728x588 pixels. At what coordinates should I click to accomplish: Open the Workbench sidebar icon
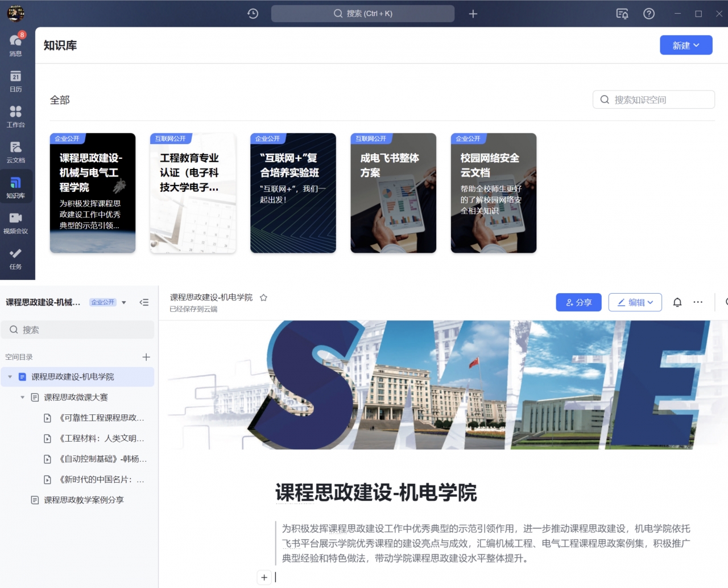[x=16, y=116]
